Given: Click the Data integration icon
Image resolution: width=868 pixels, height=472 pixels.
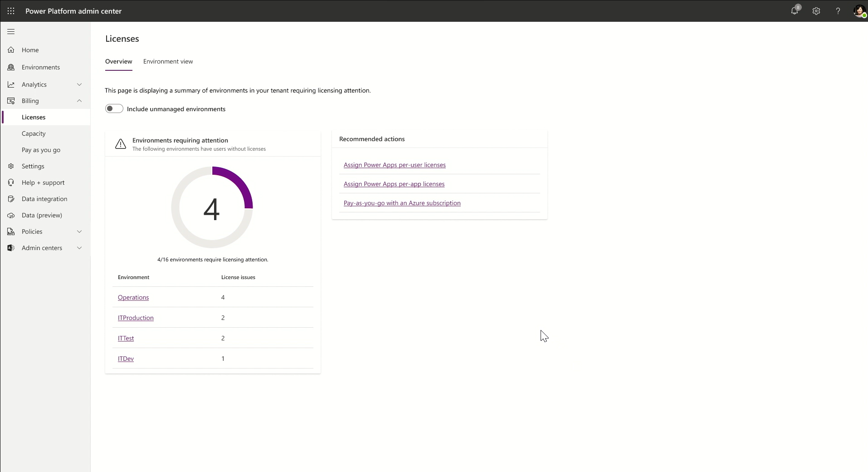Looking at the screenshot, I should (x=11, y=199).
